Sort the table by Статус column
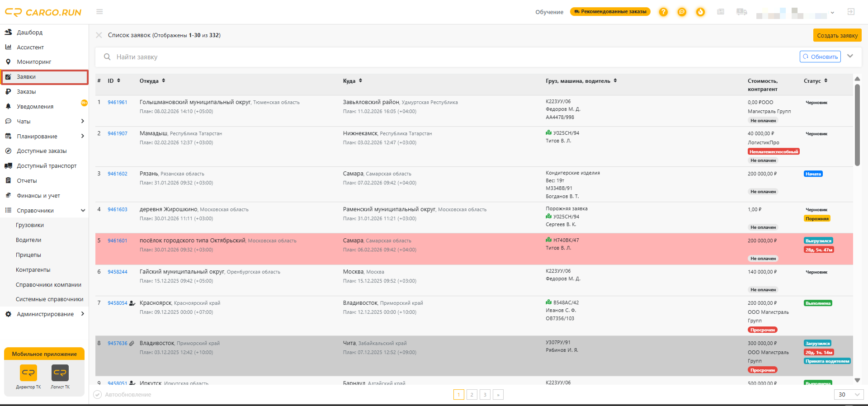This screenshot has width=868, height=406. click(x=816, y=80)
